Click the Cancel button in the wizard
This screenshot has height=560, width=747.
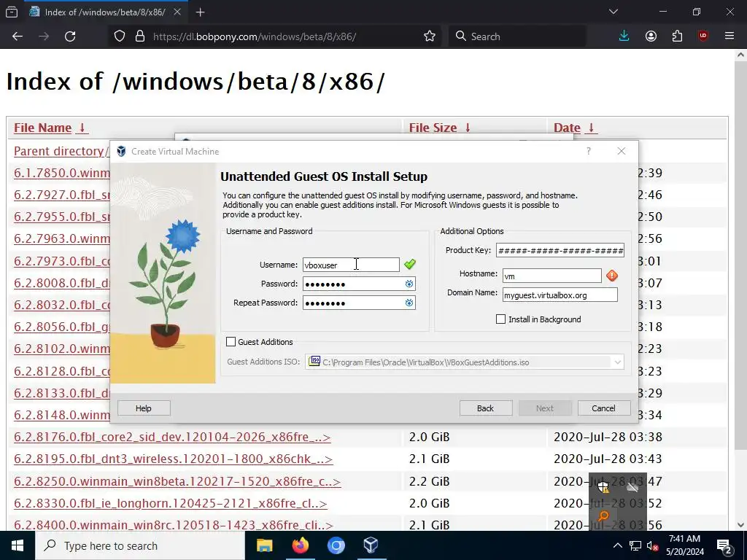(x=603, y=408)
